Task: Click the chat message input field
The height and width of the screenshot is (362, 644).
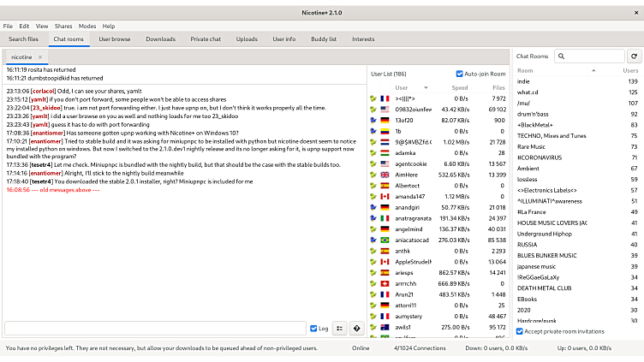Action: point(155,328)
